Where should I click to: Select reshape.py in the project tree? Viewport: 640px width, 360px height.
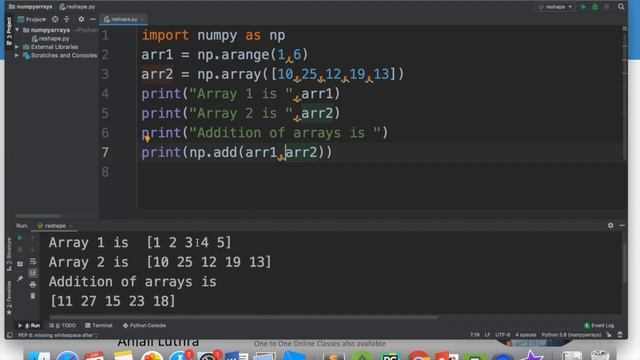tap(51, 38)
